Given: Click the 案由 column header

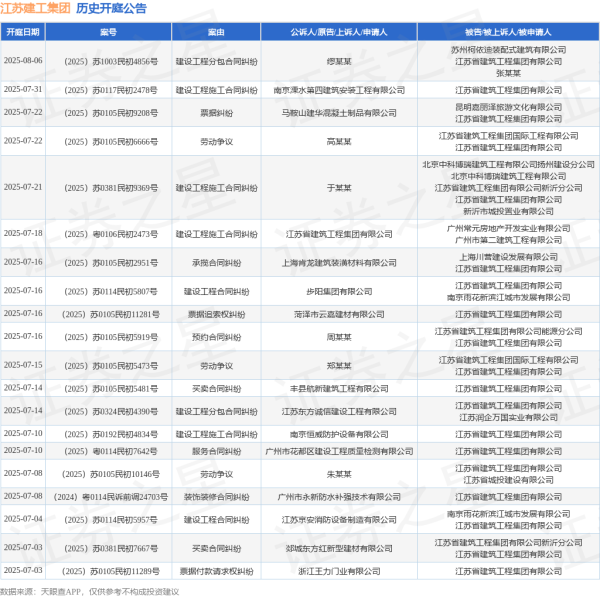Looking at the screenshot, I should pos(216,32).
